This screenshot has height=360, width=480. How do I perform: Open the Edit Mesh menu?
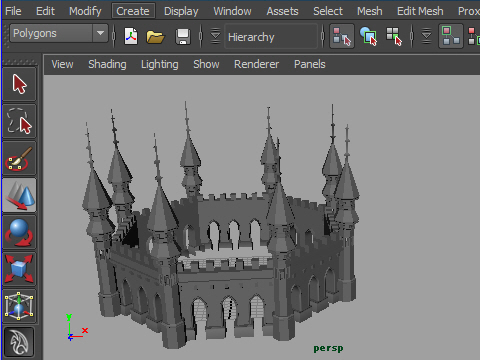(x=420, y=11)
